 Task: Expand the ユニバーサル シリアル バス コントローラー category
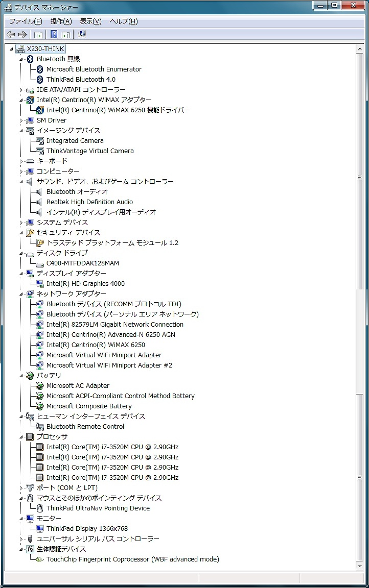21,539
